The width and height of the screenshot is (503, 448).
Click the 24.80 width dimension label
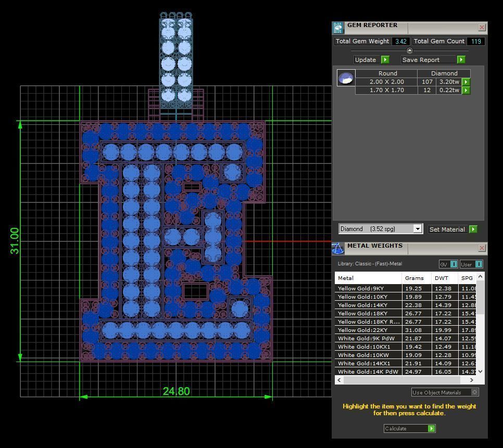click(176, 391)
